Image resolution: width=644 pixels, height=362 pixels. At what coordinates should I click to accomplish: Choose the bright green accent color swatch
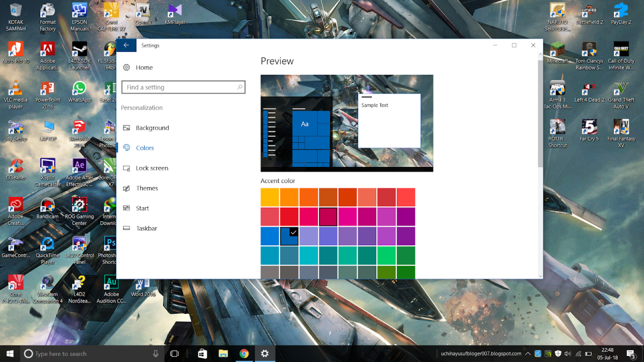click(x=386, y=255)
